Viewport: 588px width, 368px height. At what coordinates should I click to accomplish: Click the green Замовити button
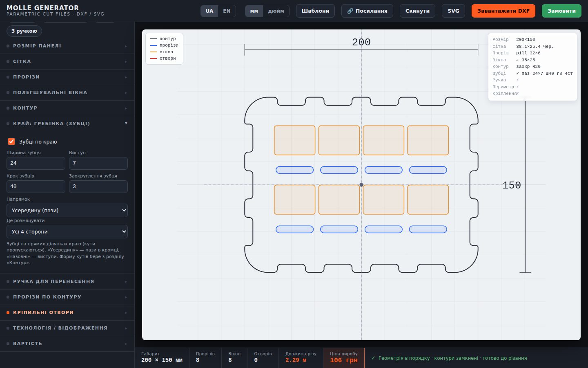(x=561, y=11)
